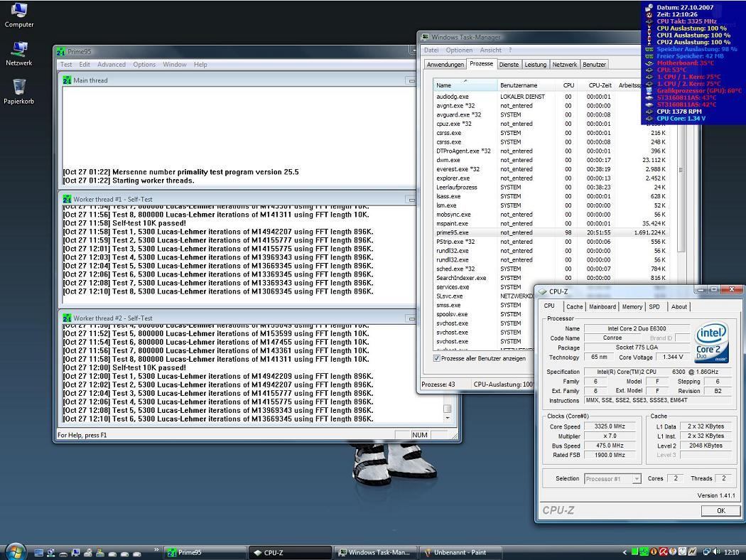746x560 pixels.
Task: Sort processes by the Name column header
Action: tap(465, 85)
